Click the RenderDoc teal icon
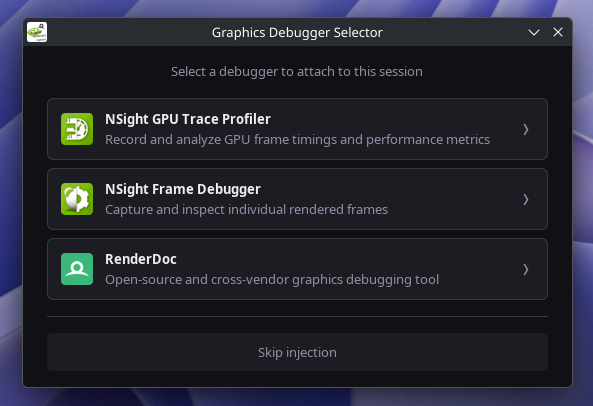Viewport: 593px width, 406px height. coord(77,269)
